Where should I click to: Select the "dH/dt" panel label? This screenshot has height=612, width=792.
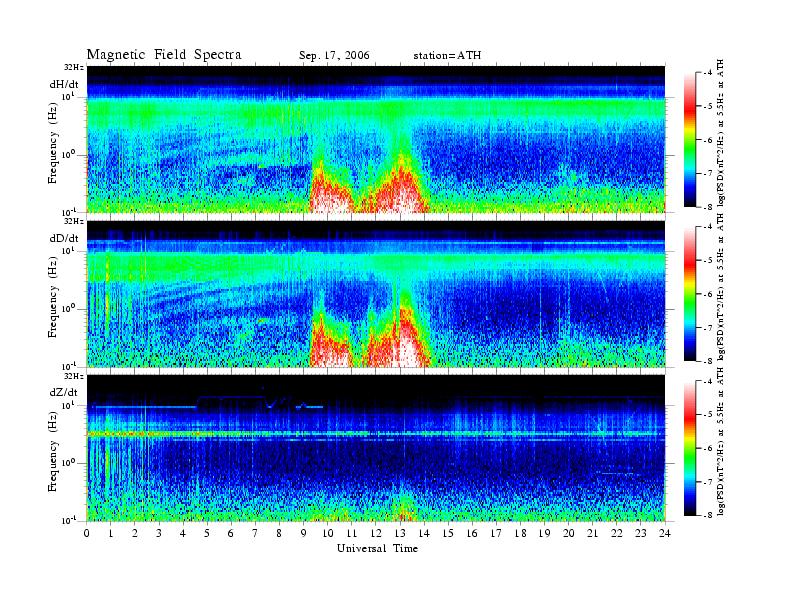64,84
